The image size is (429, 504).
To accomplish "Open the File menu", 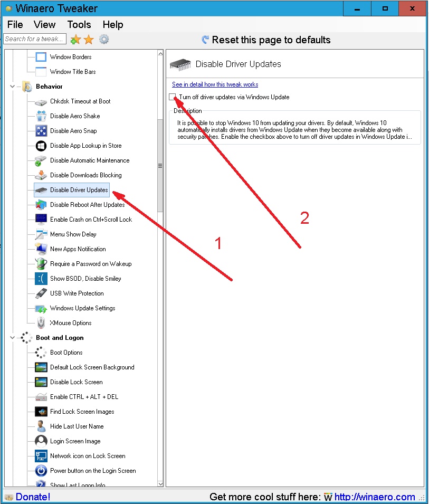I will pyautogui.click(x=15, y=25).
